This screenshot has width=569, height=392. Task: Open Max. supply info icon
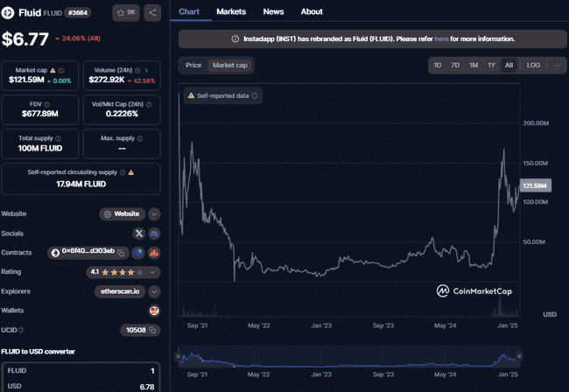coord(140,138)
